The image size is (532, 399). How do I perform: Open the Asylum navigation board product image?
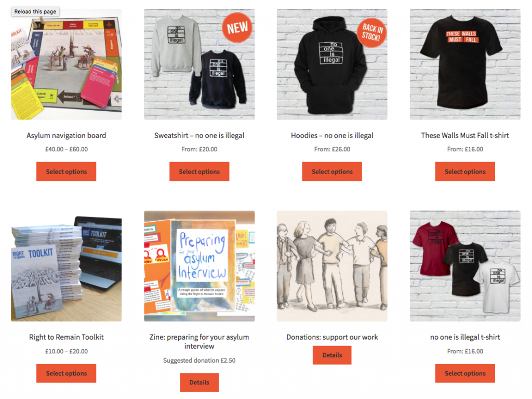[66, 64]
